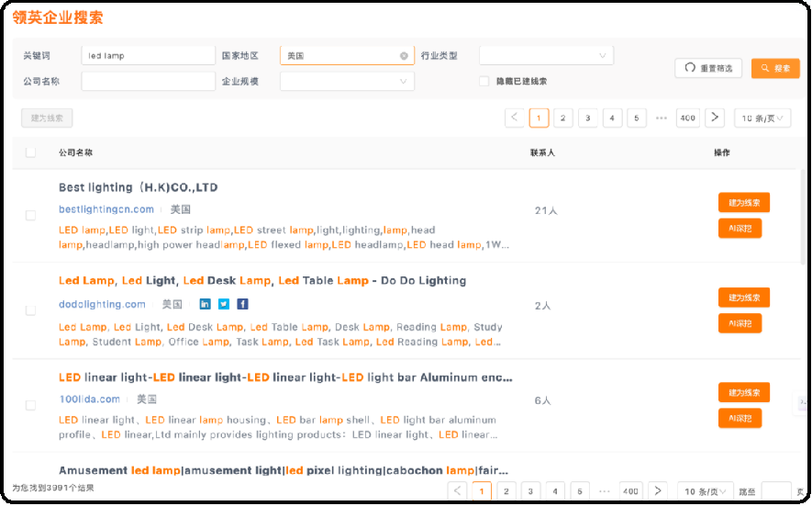Viewport: 812px width, 506px height.
Task: Click 建为线索 for Best lighting row
Action: click(743, 203)
